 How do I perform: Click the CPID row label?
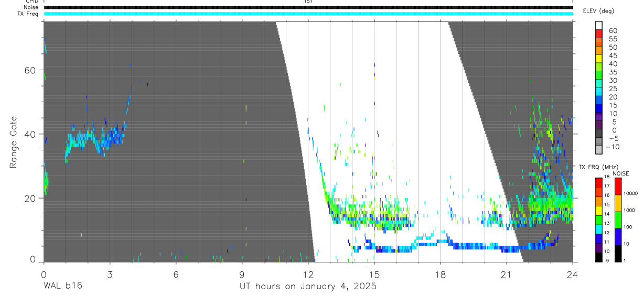point(32,2)
